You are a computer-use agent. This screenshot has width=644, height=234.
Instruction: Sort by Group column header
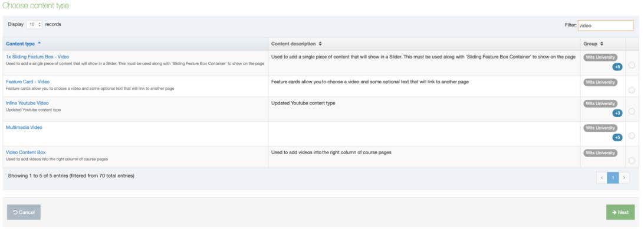point(593,44)
